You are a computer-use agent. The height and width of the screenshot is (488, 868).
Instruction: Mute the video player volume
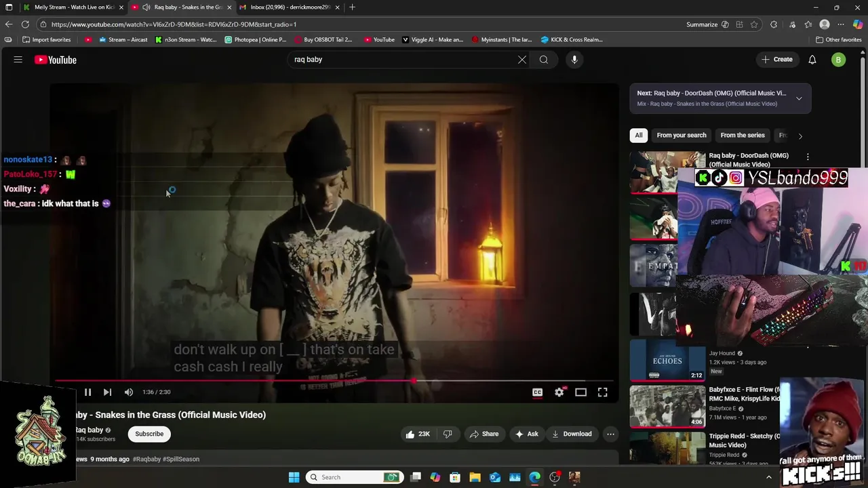(x=129, y=392)
